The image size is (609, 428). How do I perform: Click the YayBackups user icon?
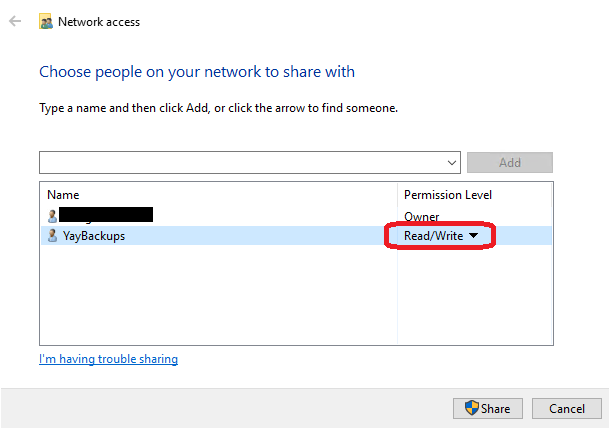point(52,235)
